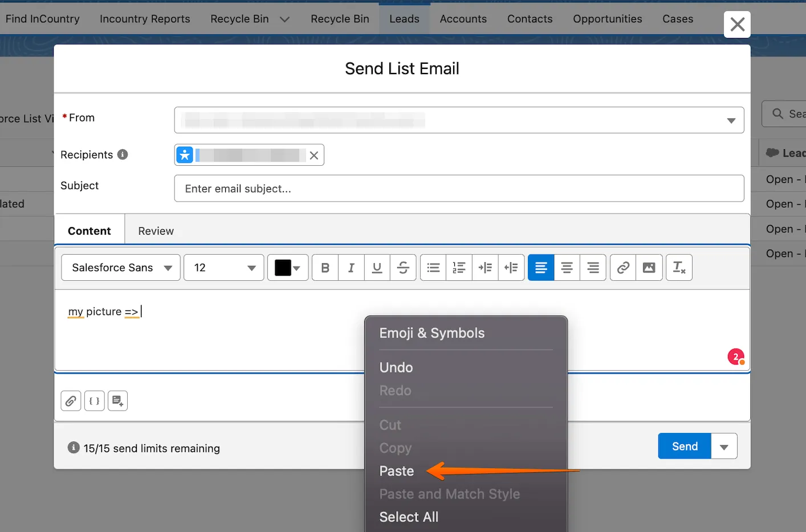Click the blue Send button
Viewport: 806px width, 532px height.
(684, 446)
